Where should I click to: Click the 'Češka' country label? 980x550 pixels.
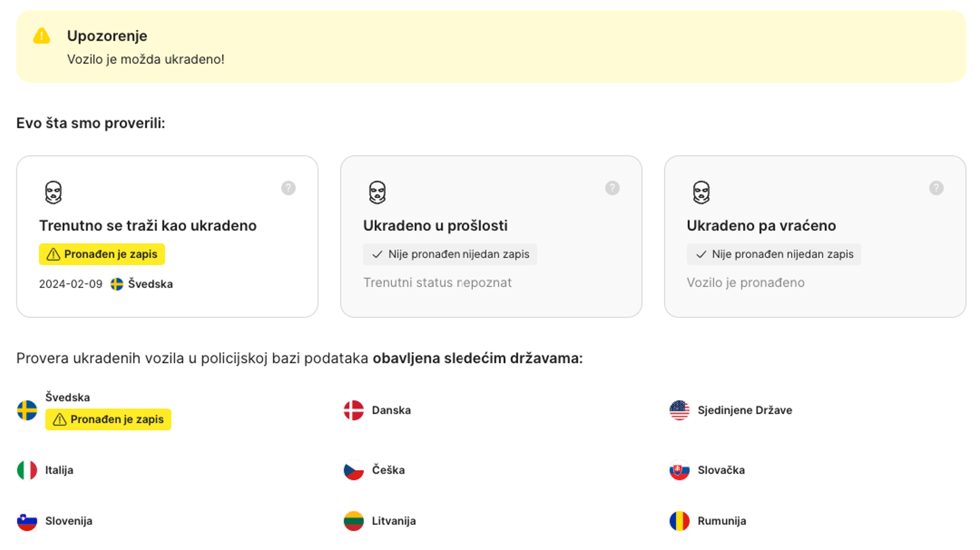(x=388, y=470)
